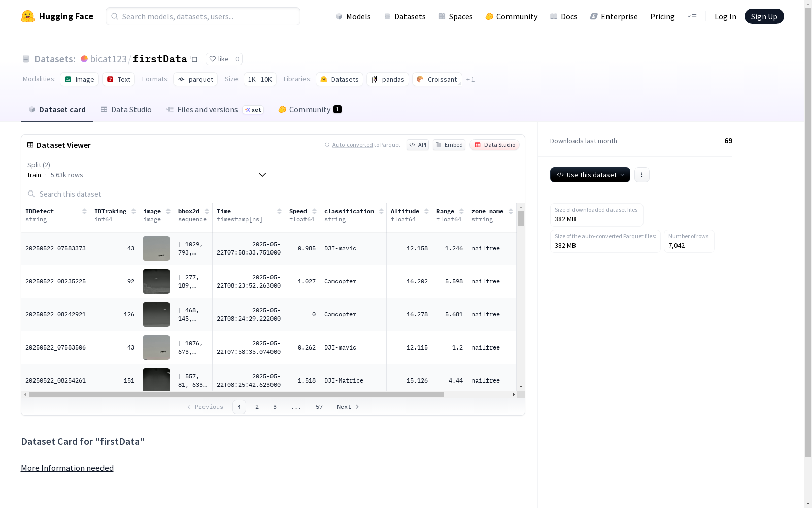Sort by Altitude column
This screenshot has height=508, width=812.
tap(426, 211)
